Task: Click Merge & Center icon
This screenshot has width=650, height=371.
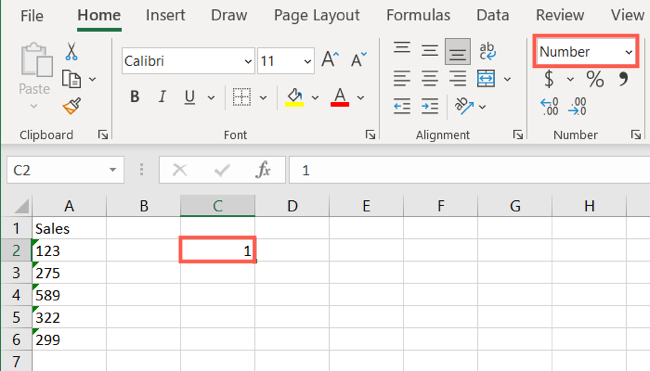Action: pos(486,78)
